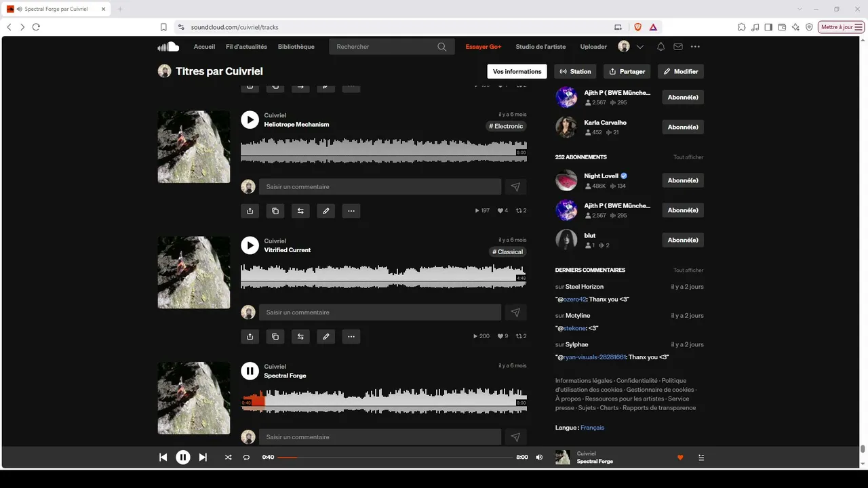Open the play queue list
Image resolution: width=868 pixels, height=488 pixels.
coord(701,457)
